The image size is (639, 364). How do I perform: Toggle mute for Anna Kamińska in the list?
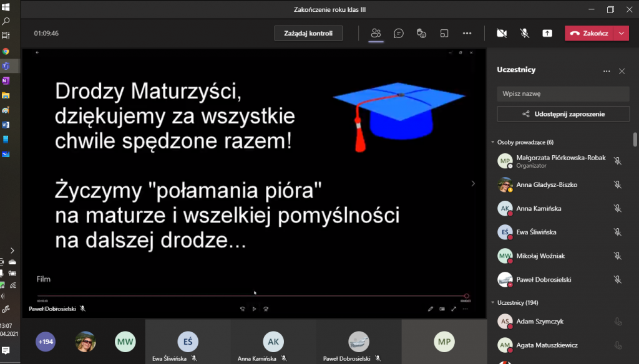(x=617, y=208)
